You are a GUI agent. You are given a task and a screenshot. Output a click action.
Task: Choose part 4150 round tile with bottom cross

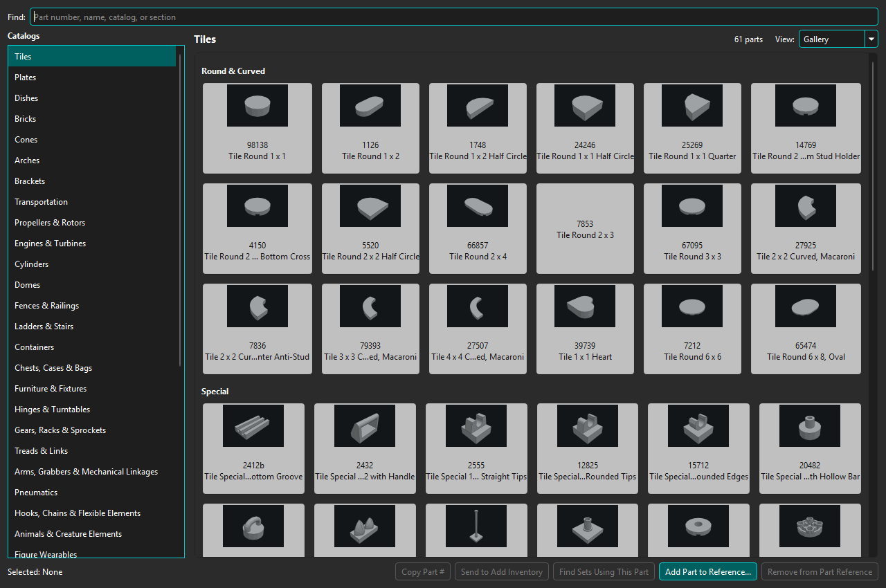tap(257, 228)
